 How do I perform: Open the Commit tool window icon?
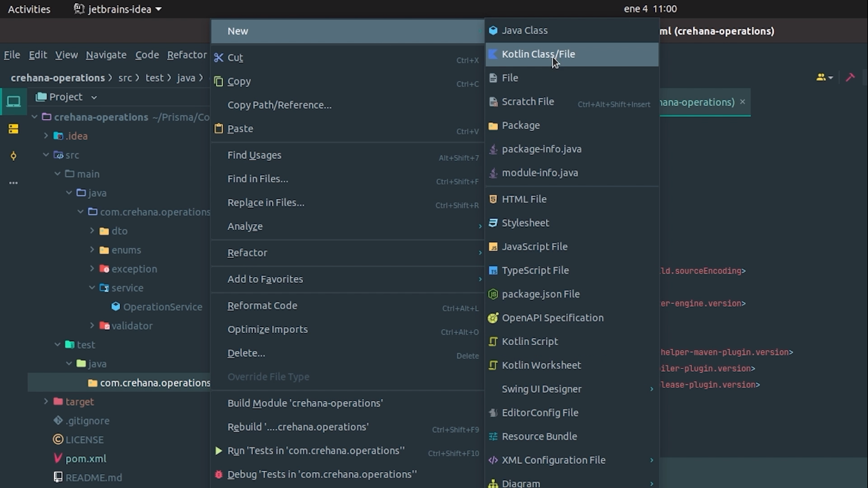(13, 129)
